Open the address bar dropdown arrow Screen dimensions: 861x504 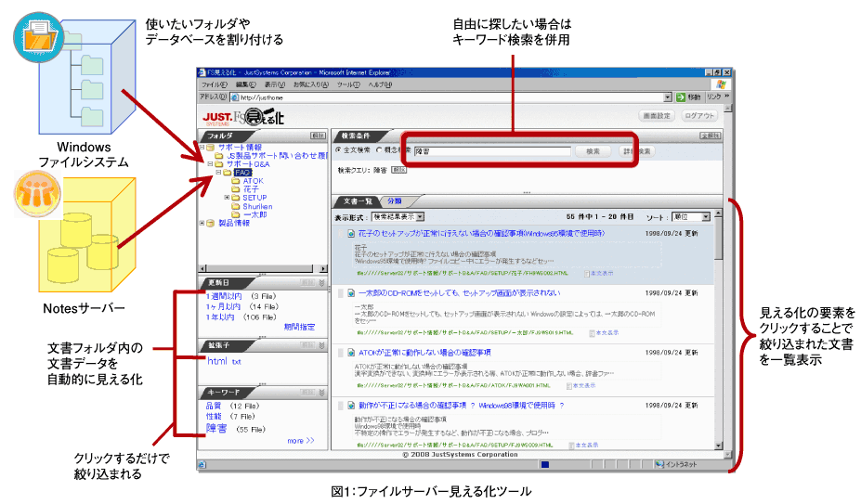click(x=668, y=97)
